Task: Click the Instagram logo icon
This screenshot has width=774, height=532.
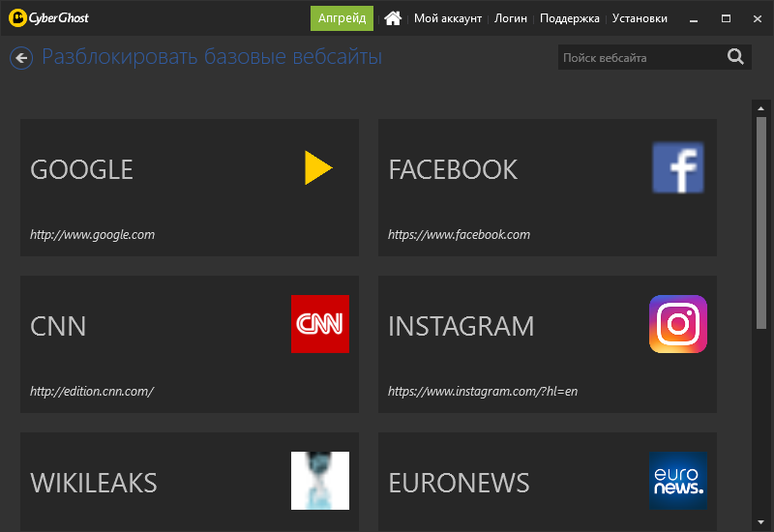Action: click(678, 324)
